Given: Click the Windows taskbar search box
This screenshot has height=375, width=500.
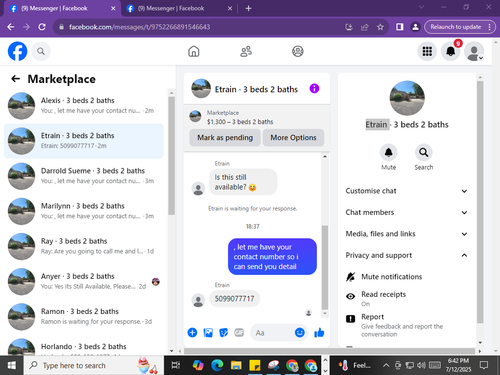Looking at the screenshot, I should [x=94, y=365].
